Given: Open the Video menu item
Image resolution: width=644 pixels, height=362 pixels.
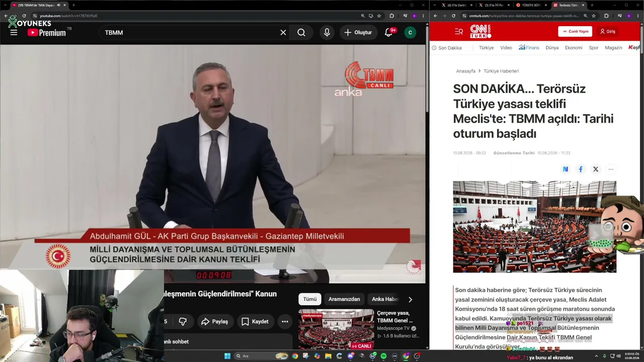Looking at the screenshot, I should pyautogui.click(x=506, y=48).
